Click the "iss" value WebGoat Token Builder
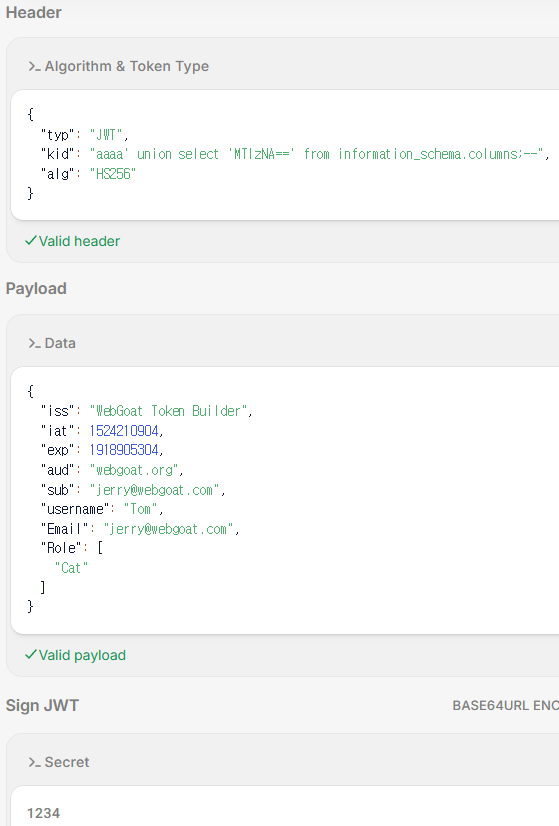Screen dimensions: 559x826 tap(168, 411)
